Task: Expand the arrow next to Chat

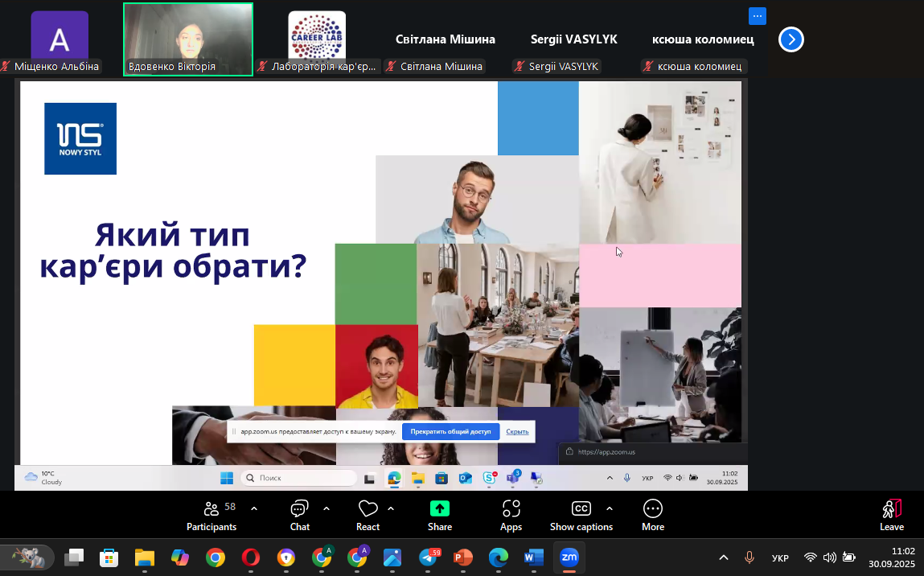Action: point(326,508)
